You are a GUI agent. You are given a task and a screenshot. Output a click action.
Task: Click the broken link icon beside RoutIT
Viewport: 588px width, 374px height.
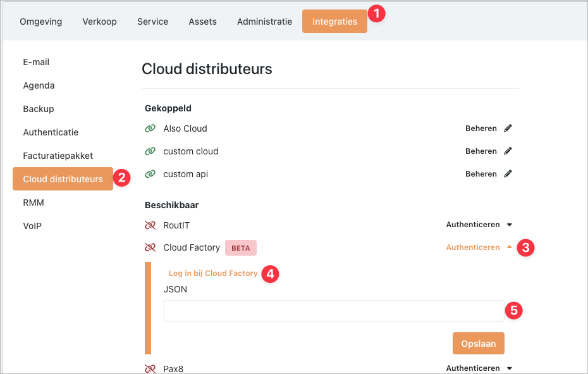[x=150, y=225]
